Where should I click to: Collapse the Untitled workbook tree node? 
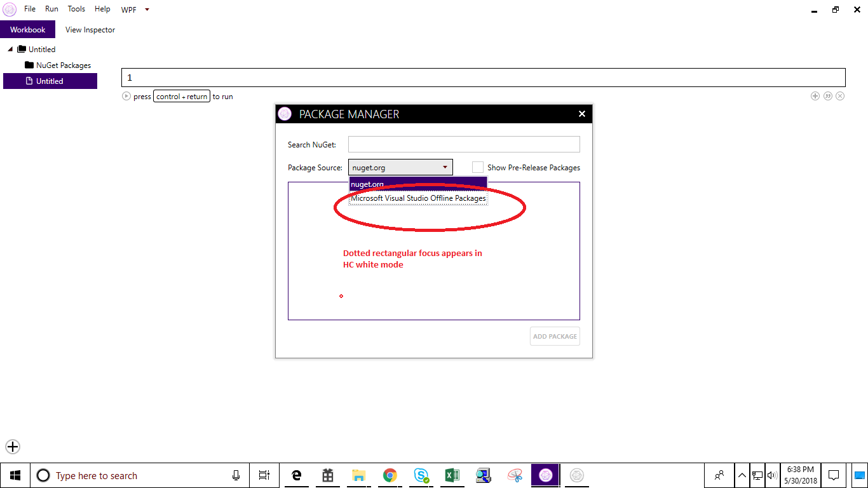point(9,49)
